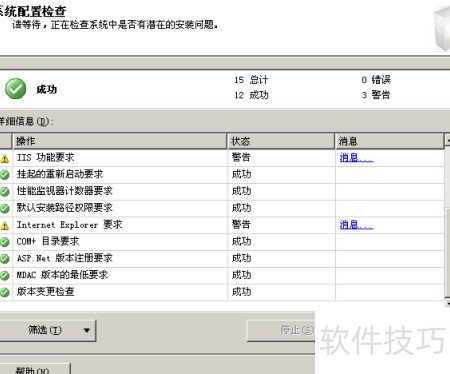Select the MDAC 版本的最低要求 row text
Screen dimensions: 450x374
click(x=62, y=275)
